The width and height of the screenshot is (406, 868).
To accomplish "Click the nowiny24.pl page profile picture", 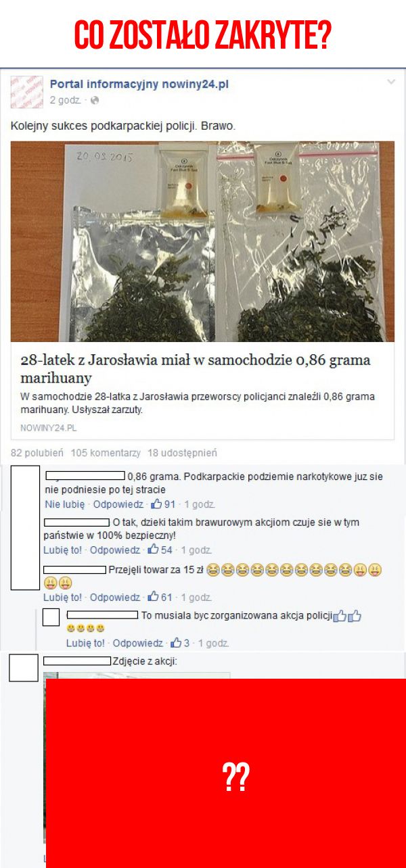I will click(27, 92).
